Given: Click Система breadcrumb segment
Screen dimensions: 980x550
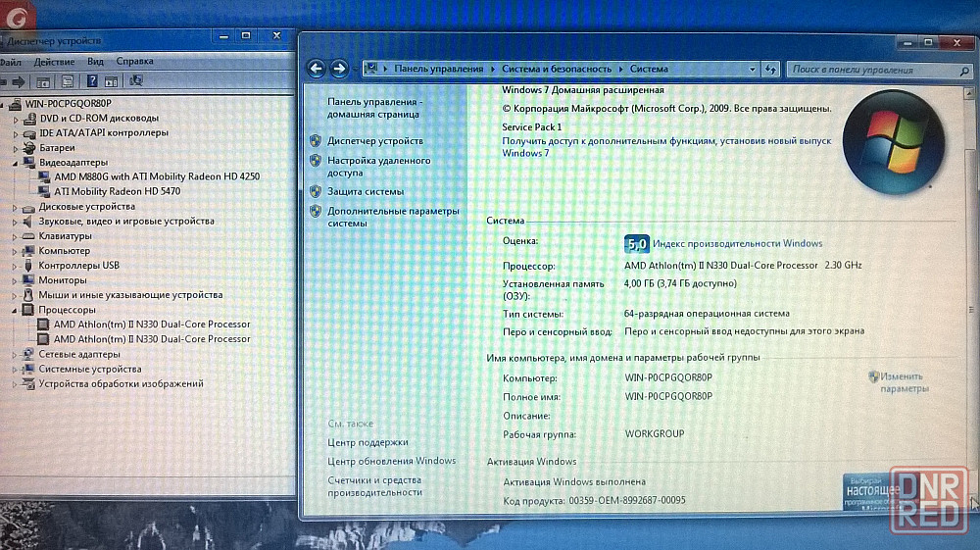Looking at the screenshot, I should pos(649,69).
